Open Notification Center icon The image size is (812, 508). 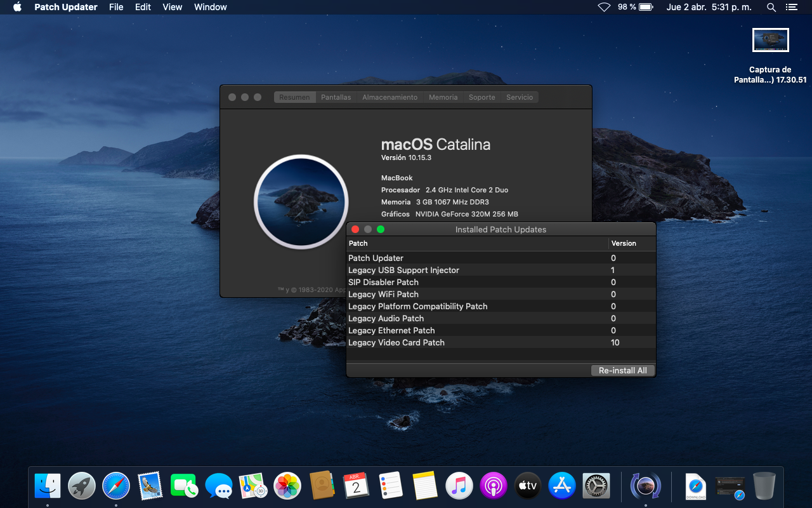click(791, 7)
